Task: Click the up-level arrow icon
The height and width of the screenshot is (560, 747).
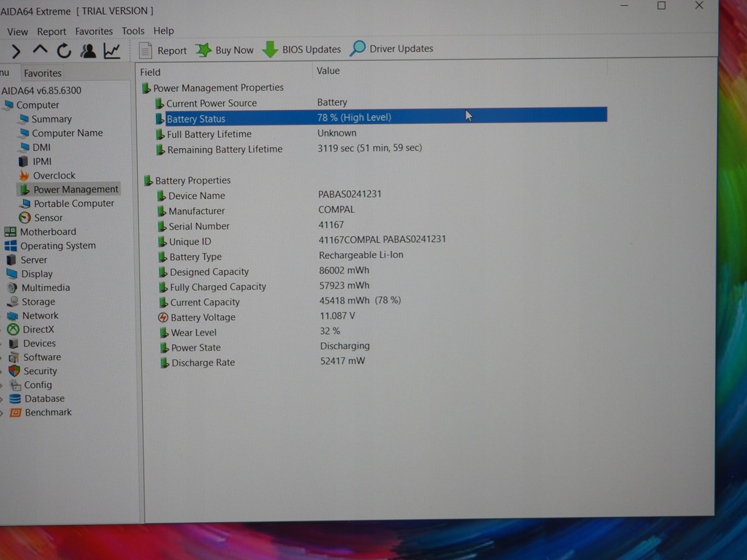Action: pos(40,50)
